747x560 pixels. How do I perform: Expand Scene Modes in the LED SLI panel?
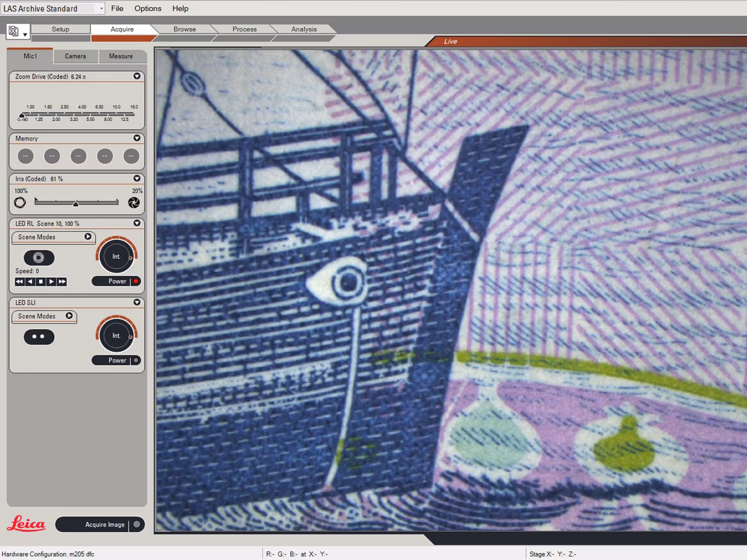69,316
